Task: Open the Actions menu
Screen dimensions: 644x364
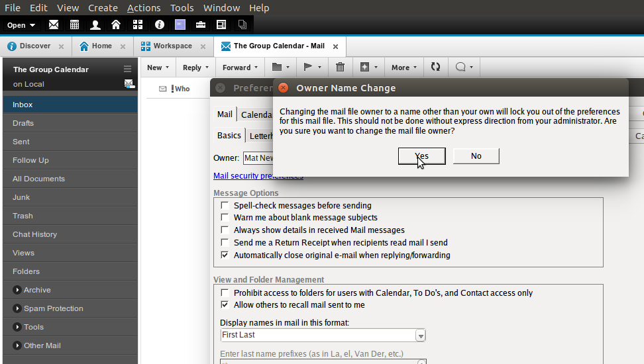Action: (144, 8)
